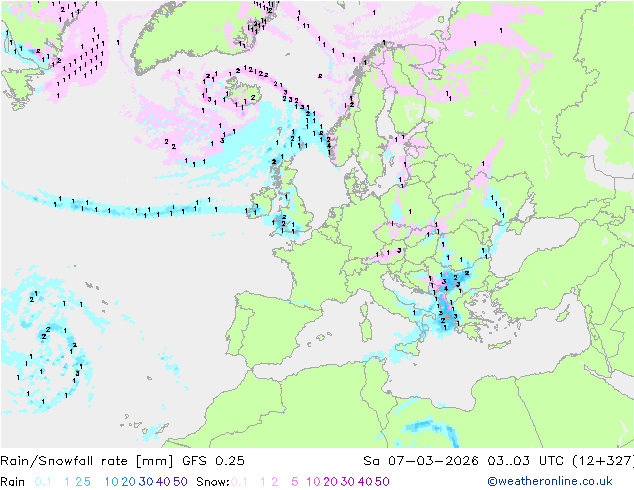
Task: Pick the Rain legend value 20
Action: pyautogui.click(x=128, y=482)
